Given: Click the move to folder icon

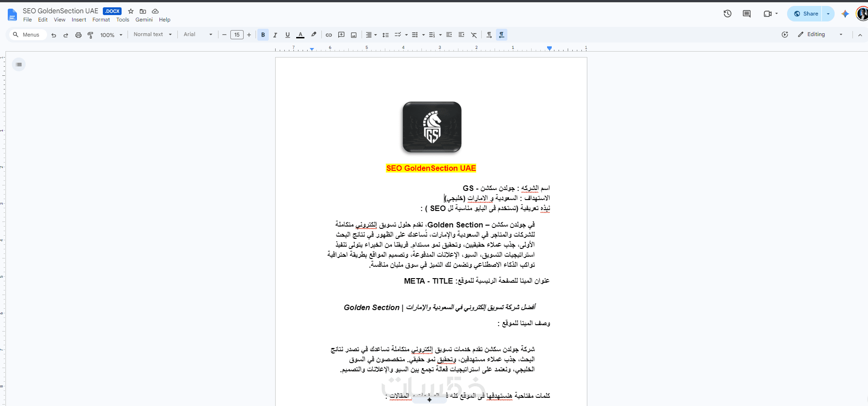Looking at the screenshot, I should pyautogui.click(x=143, y=11).
